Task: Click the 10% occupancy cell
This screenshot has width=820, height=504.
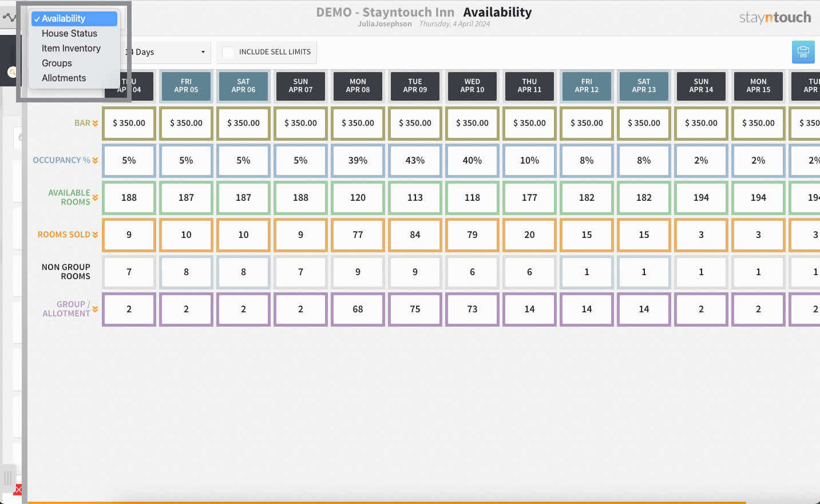Action: point(529,160)
